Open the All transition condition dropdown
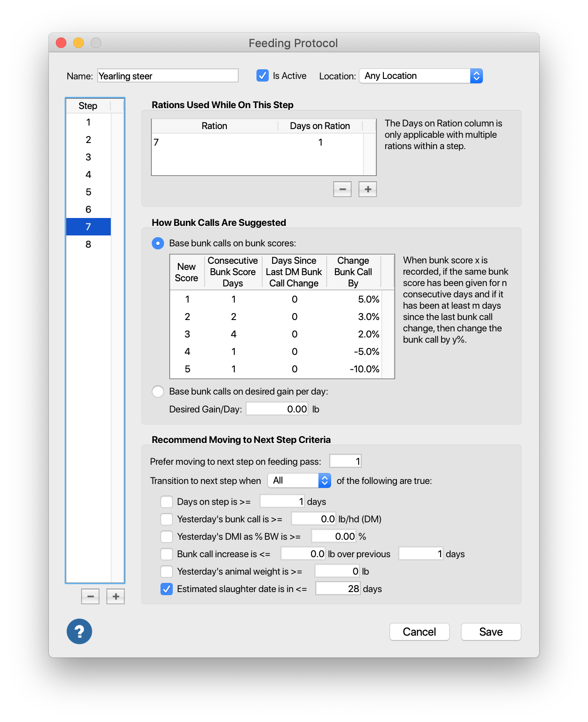Image resolution: width=588 pixels, height=722 pixels. 299,480
